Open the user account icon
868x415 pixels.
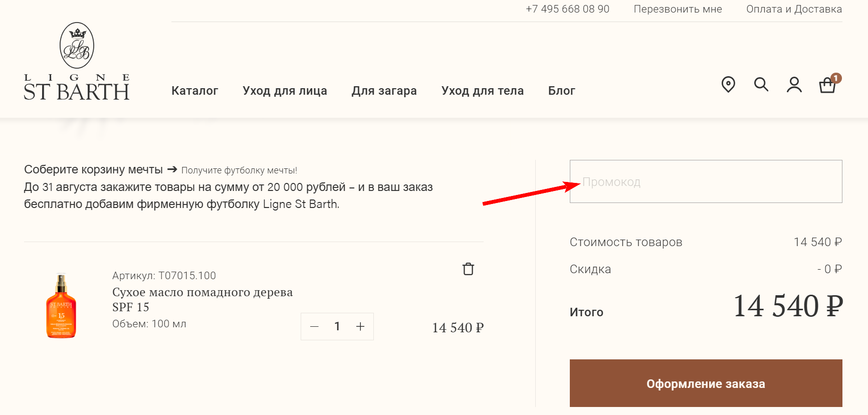coord(794,85)
